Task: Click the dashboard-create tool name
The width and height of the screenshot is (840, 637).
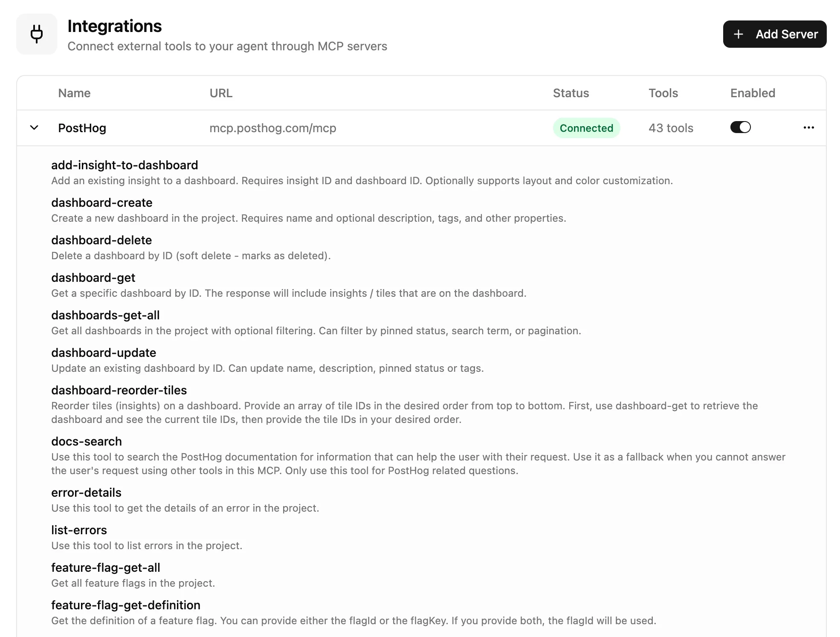Action: 101,203
